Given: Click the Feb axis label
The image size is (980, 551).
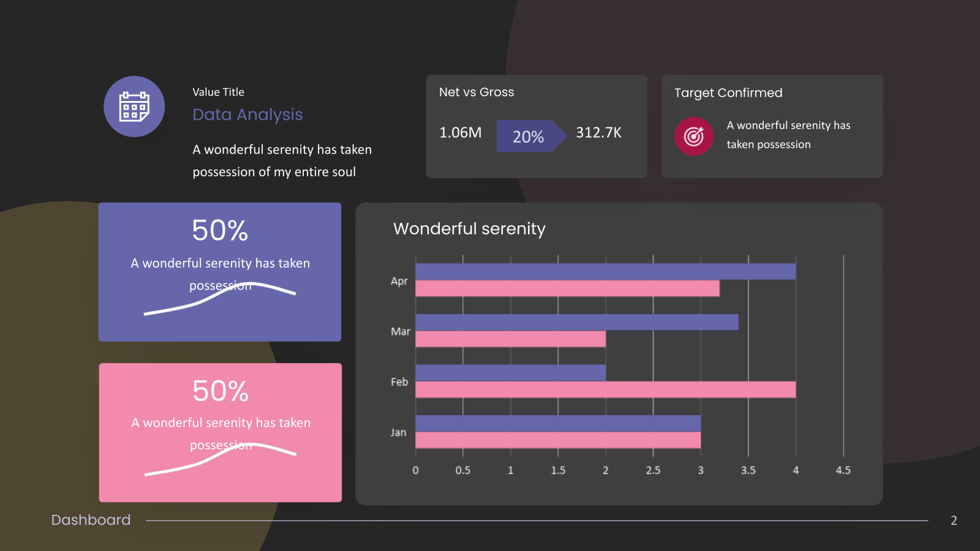Looking at the screenshot, I should click(399, 381).
